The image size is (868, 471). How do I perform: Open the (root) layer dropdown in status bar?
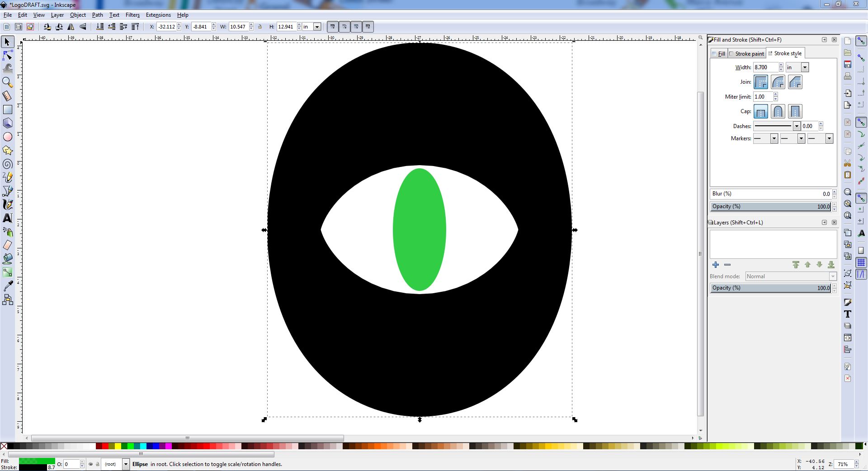[x=126, y=464]
